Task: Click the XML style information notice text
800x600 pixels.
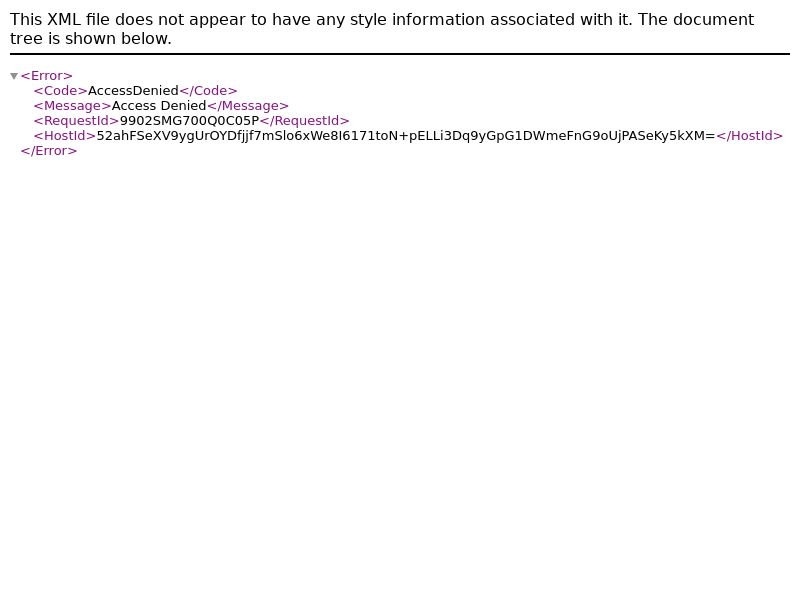Action: point(382,29)
